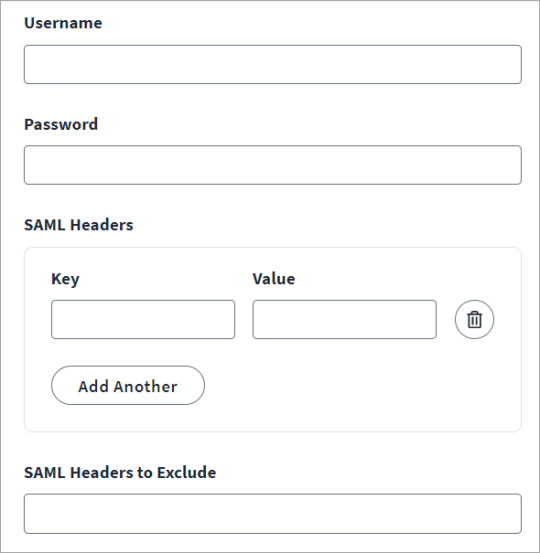Screen dimensions: 540x553
Task: Click the SAML Headers section heading
Action: (79, 225)
